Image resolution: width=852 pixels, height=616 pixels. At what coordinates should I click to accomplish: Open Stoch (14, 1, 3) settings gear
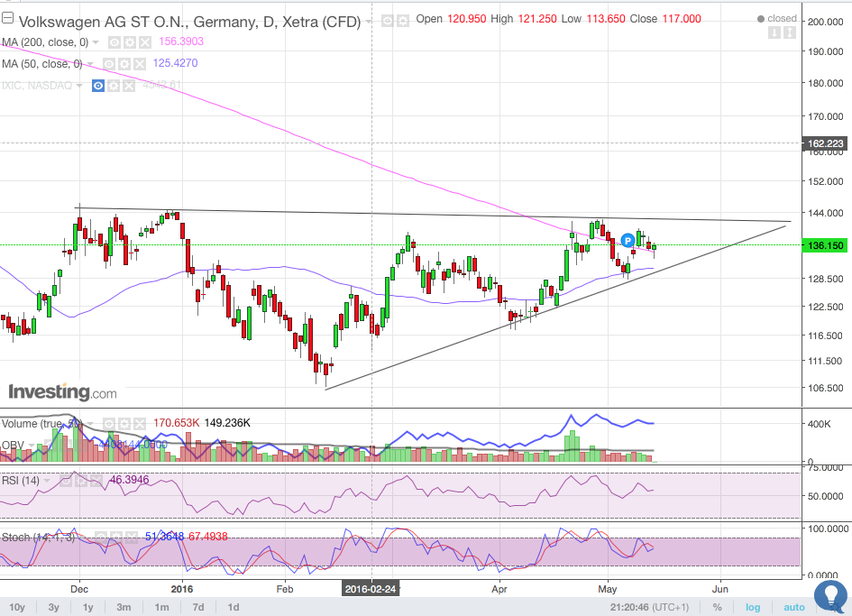pos(116,538)
